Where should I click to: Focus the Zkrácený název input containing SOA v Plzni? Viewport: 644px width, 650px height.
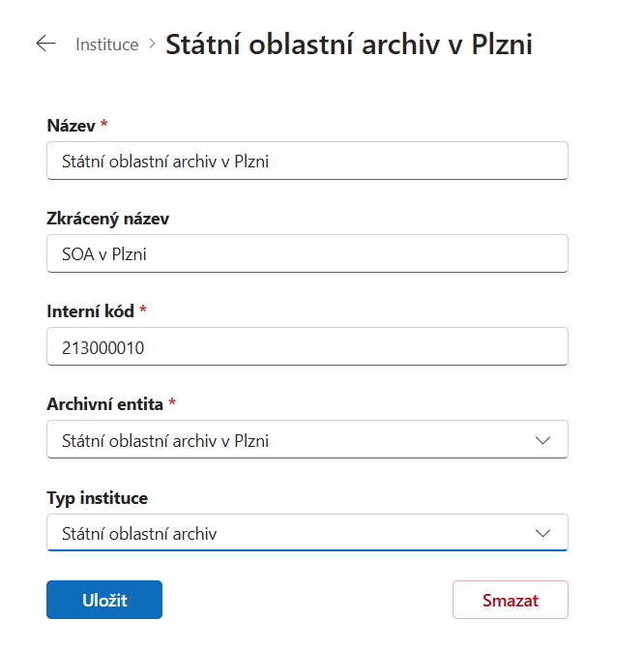307,253
